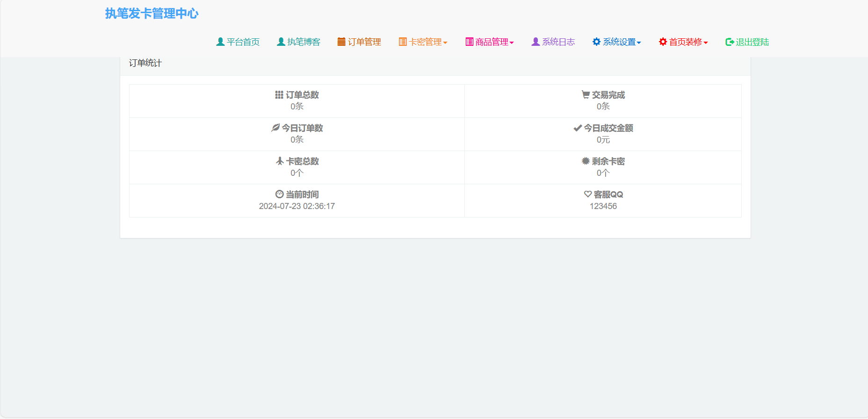This screenshot has height=419, width=868.
Task: Expand the 首页装修 dropdown caret
Action: (706, 43)
